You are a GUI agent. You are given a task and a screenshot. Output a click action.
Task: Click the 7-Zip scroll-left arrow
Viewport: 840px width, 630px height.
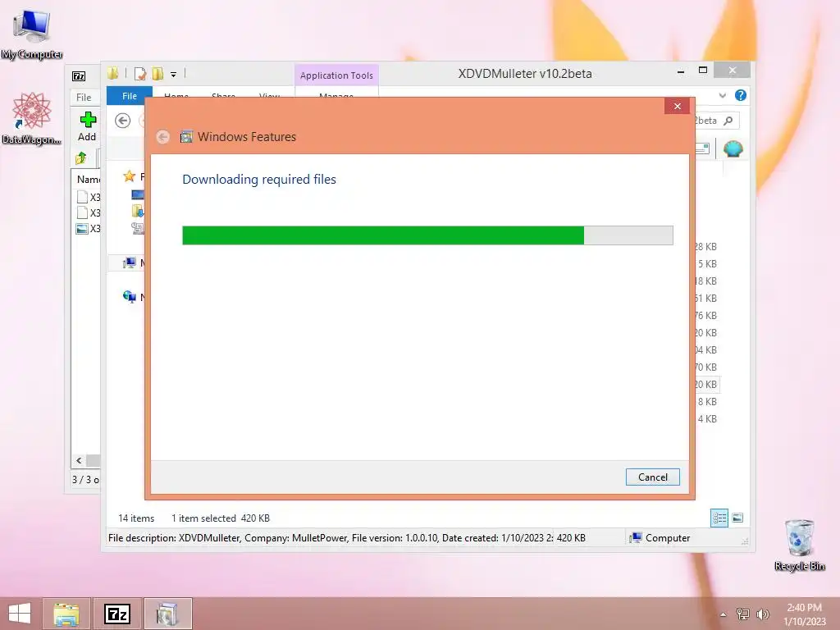point(80,460)
